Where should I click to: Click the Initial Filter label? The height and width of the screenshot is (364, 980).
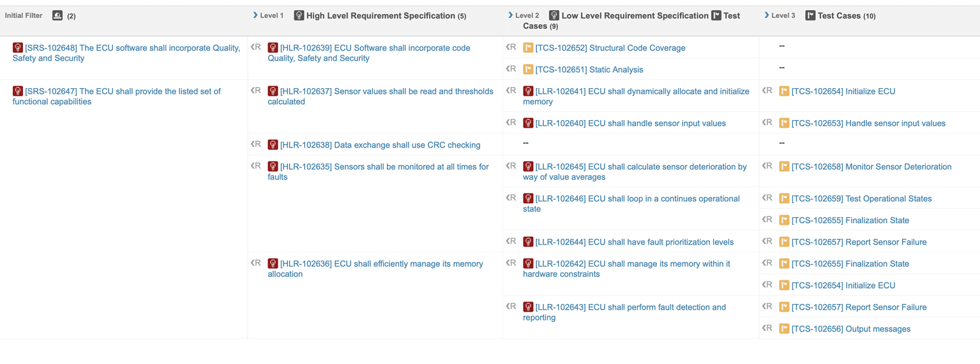coord(24,15)
